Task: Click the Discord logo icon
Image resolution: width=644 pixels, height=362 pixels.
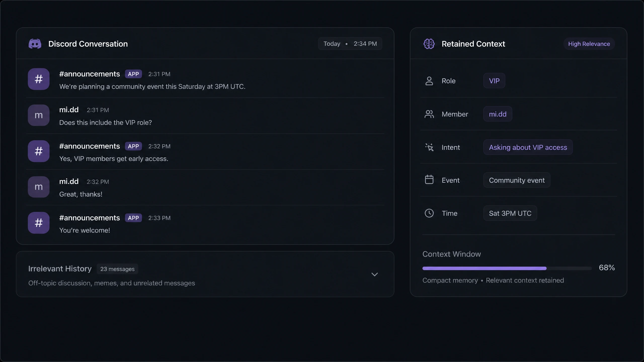Action: click(35, 44)
